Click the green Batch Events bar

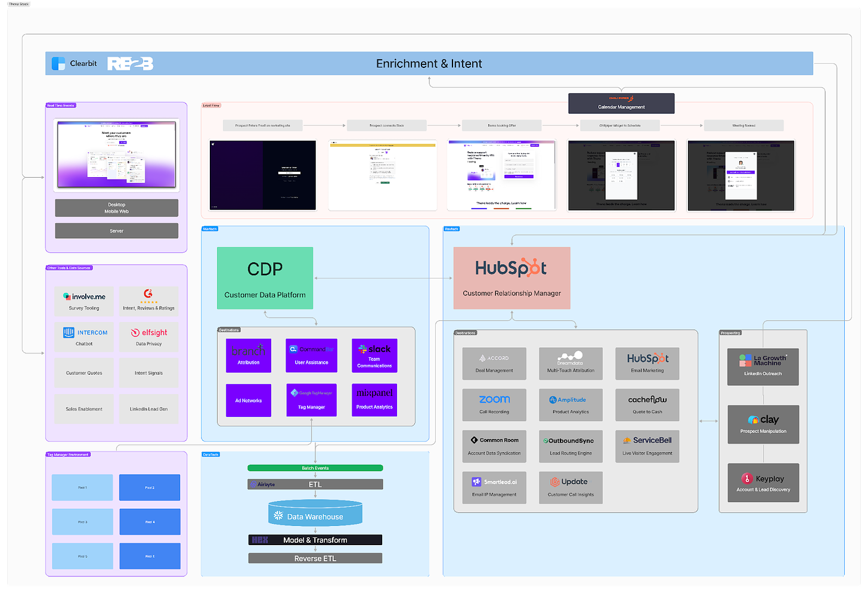[315, 468]
